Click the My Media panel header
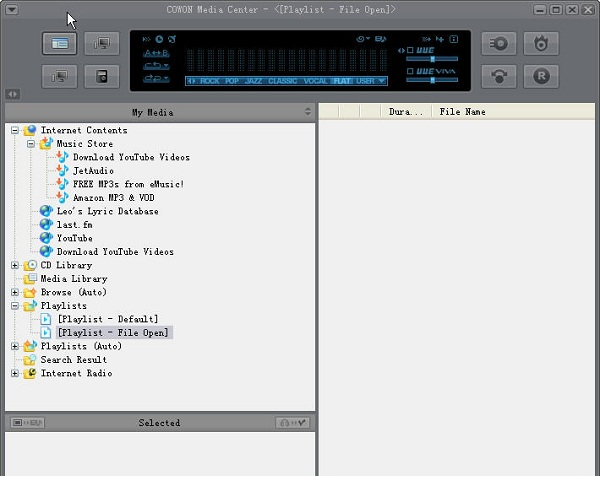Screen dimensions: 600x495 (x=158, y=112)
